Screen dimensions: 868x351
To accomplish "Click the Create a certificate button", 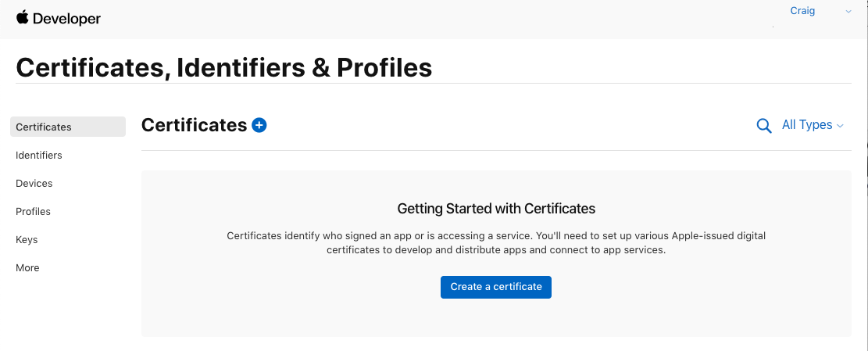I will tap(496, 287).
